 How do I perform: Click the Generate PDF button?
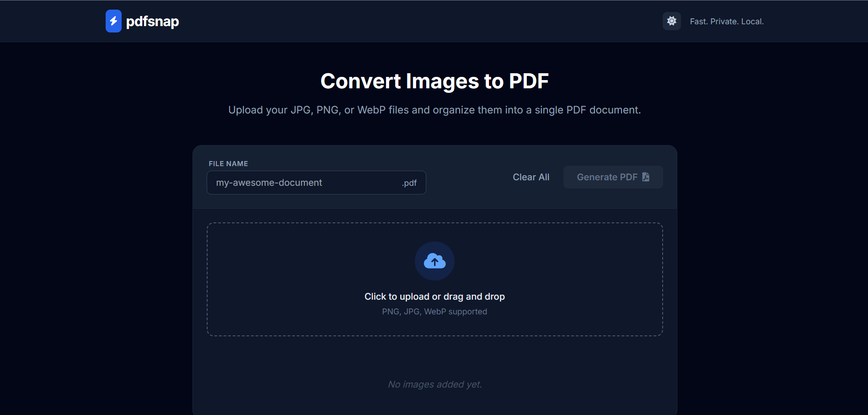coord(613,177)
